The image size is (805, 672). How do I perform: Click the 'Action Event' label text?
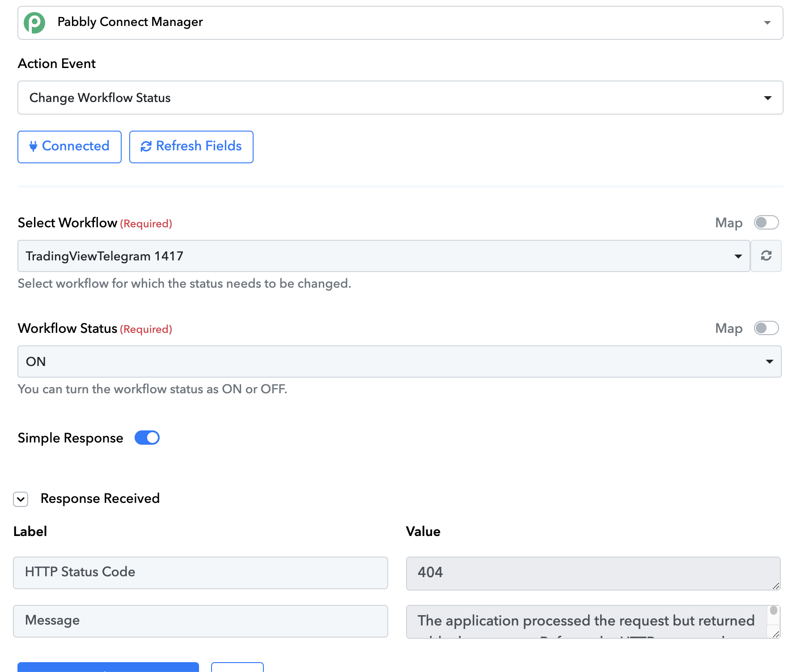57,64
